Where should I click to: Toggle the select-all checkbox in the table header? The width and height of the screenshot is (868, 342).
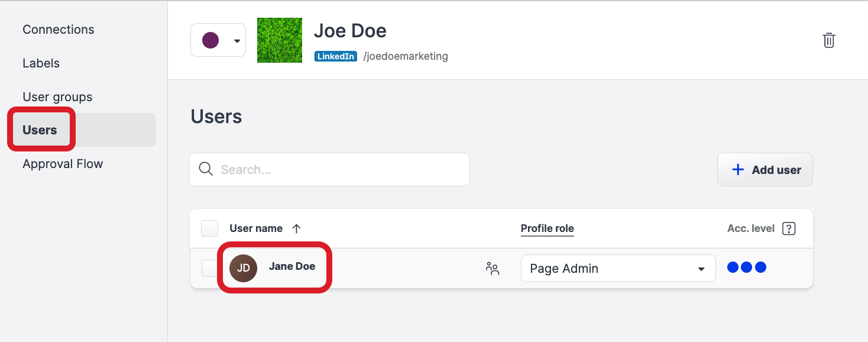(209, 228)
